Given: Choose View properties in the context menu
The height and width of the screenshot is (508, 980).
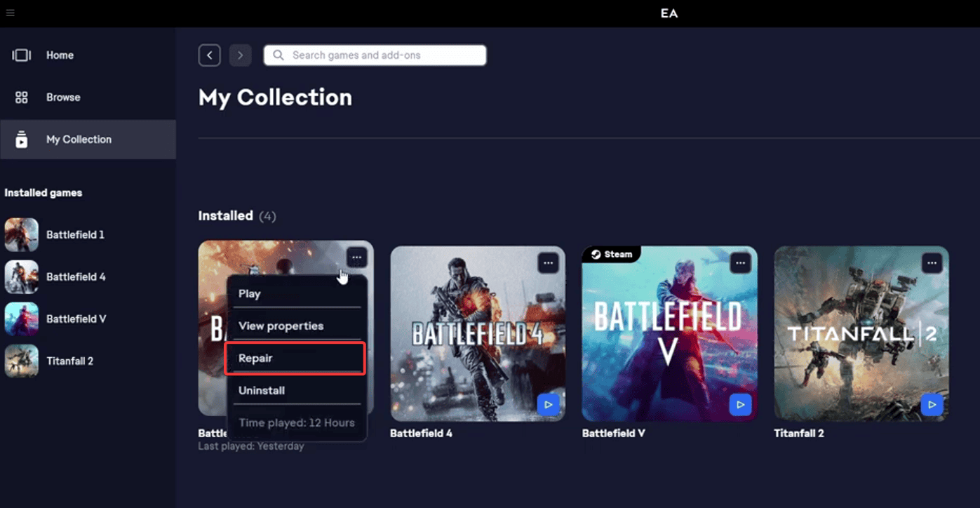Looking at the screenshot, I should click(x=295, y=326).
